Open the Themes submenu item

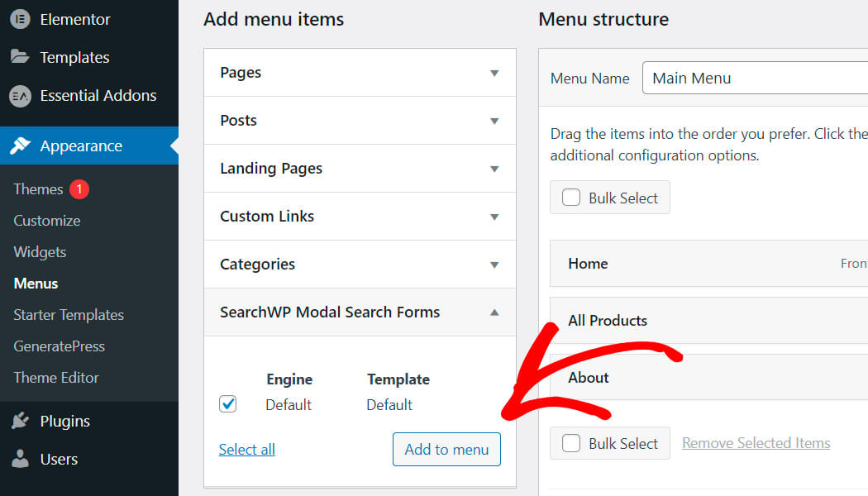[38, 189]
